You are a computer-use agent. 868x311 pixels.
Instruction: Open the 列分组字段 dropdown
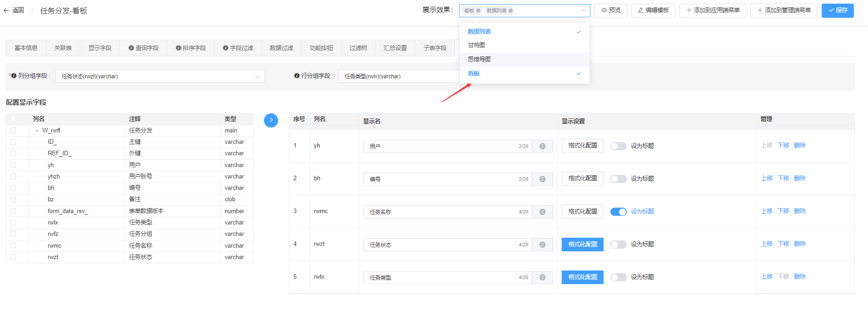(160, 76)
